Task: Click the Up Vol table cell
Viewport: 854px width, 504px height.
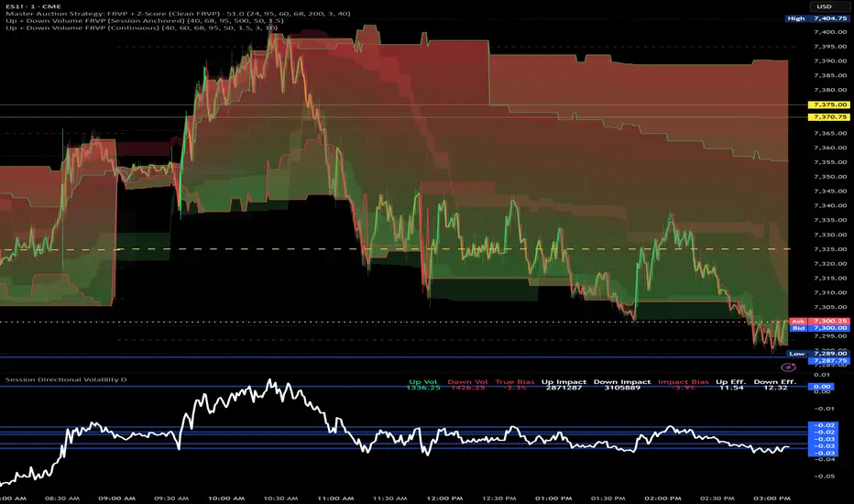Action: tap(422, 385)
